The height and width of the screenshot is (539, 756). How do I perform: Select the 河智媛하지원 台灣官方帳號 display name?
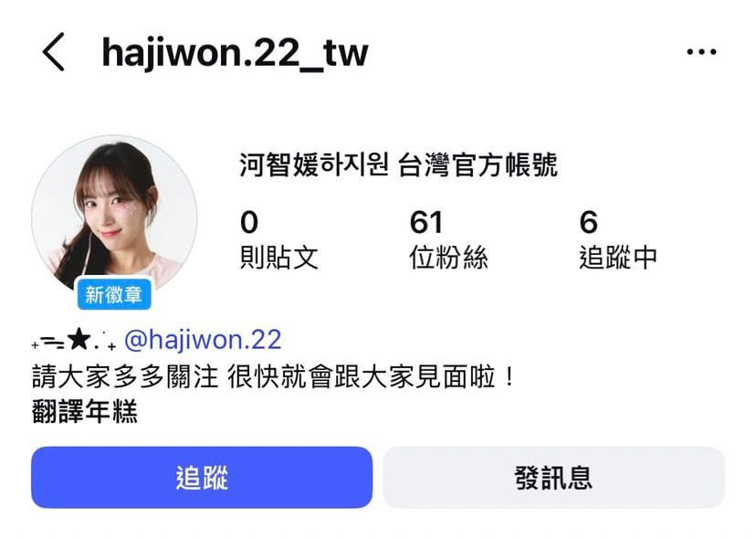pyautogui.click(x=398, y=164)
